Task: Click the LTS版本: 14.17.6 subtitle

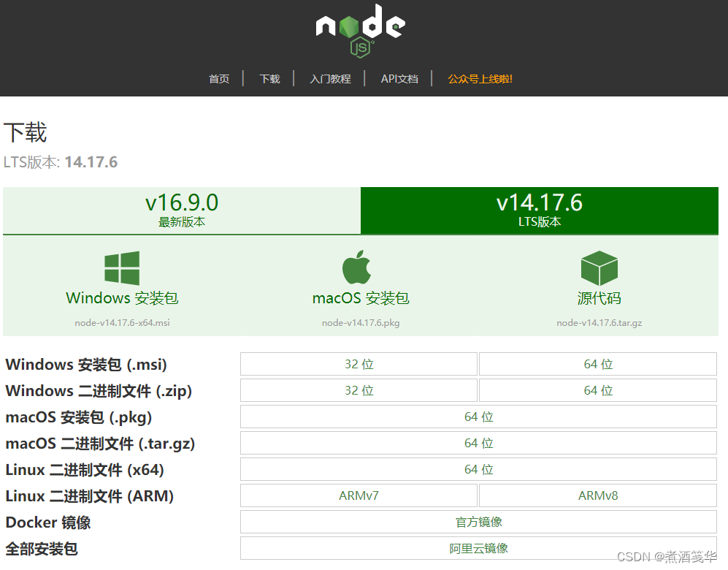Action: (x=61, y=162)
